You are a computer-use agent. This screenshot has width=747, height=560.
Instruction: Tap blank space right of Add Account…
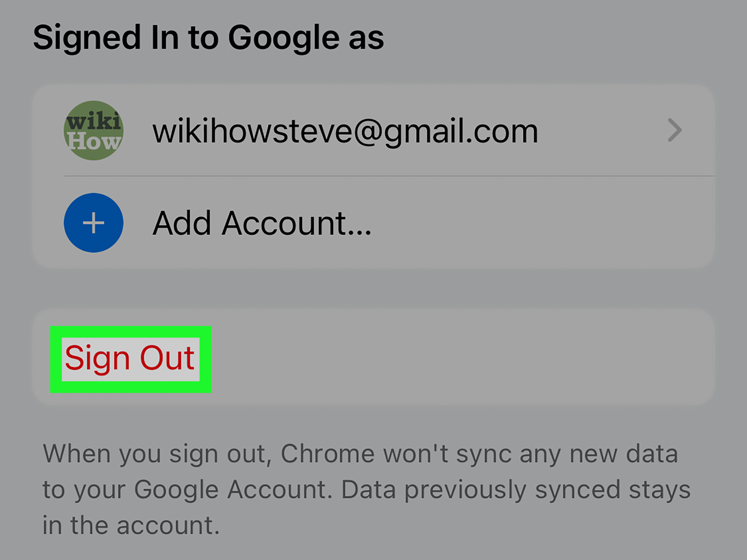click(x=540, y=223)
